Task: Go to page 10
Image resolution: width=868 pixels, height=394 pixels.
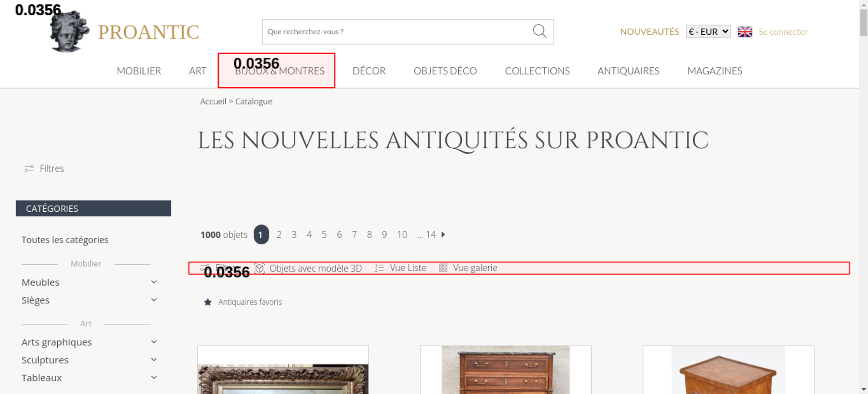Action: pos(402,235)
